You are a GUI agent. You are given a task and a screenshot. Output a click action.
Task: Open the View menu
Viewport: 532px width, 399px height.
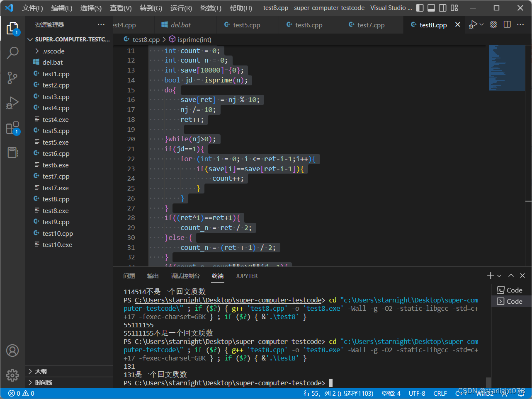pyautogui.click(x=121, y=8)
